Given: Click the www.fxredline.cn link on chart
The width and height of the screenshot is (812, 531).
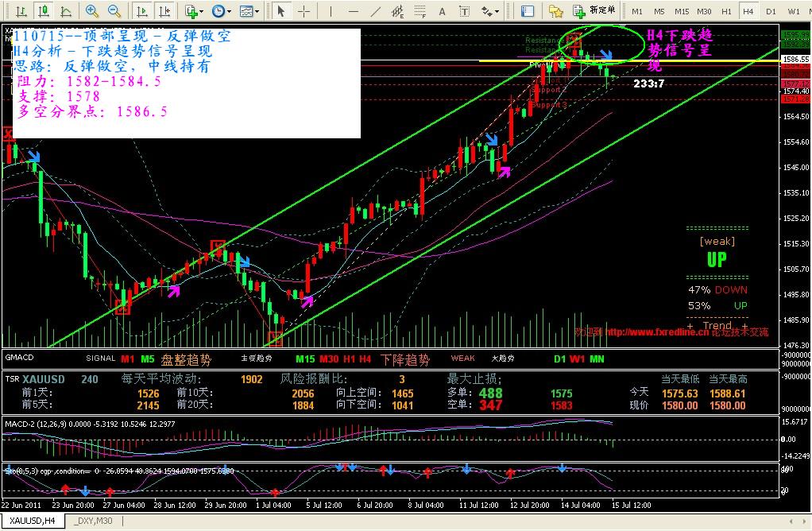Looking at the screenshot, I should pyautogui.click(x=656, y=332).
